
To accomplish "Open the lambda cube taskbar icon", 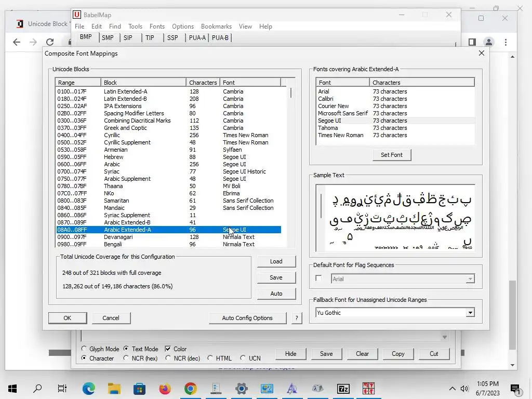I will (317, 389).
